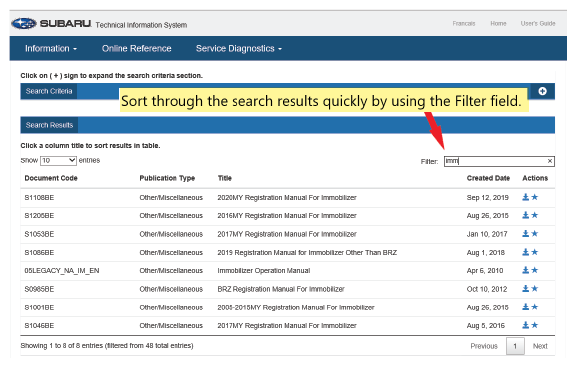
Task: Click 'Immobilizer Operation Manual' title
Action: pyautogui.click(x=264, y=271)
